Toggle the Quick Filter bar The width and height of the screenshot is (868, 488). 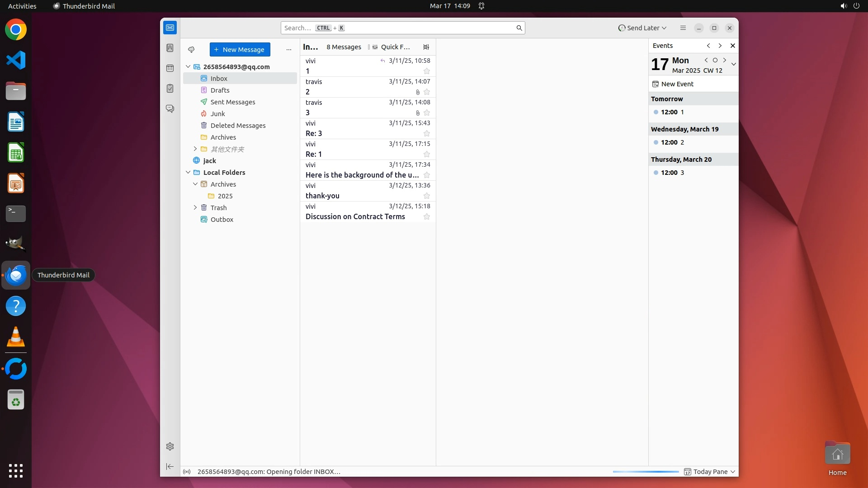[392, 47]
